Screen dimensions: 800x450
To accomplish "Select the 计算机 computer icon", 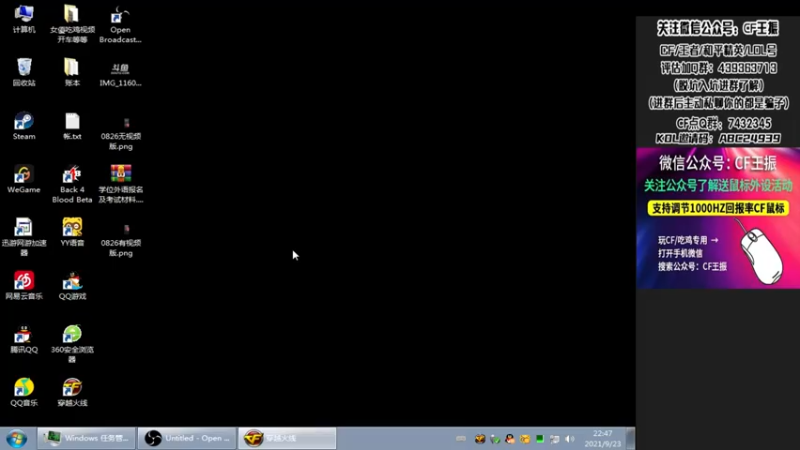I will (24, 19).
